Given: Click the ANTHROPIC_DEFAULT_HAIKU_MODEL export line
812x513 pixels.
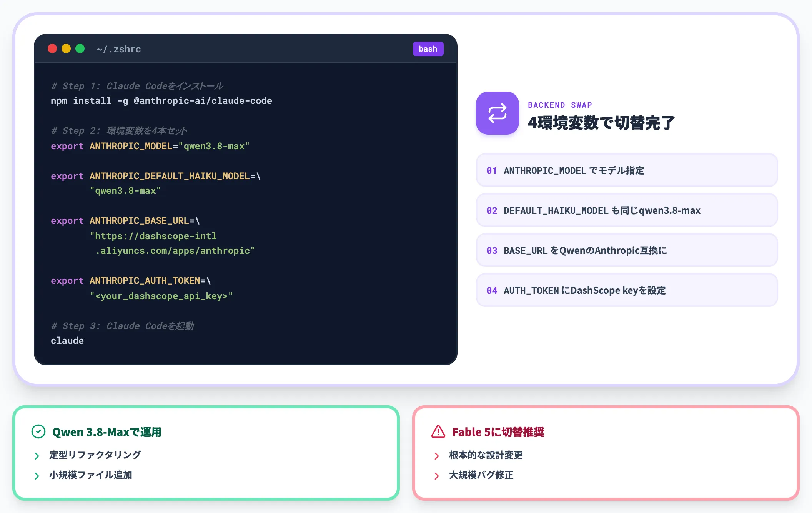Looking at the screenshot, I should click(156, 176).
